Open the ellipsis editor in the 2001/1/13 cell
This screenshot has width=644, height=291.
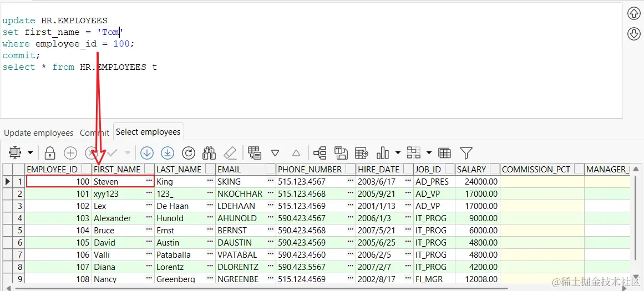408,206
